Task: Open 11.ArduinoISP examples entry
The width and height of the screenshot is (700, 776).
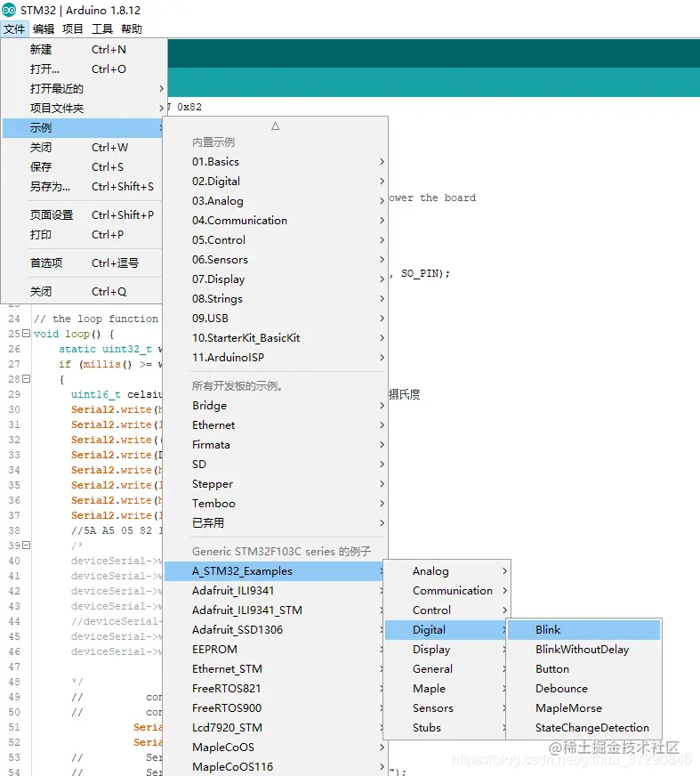Action: 275,358
